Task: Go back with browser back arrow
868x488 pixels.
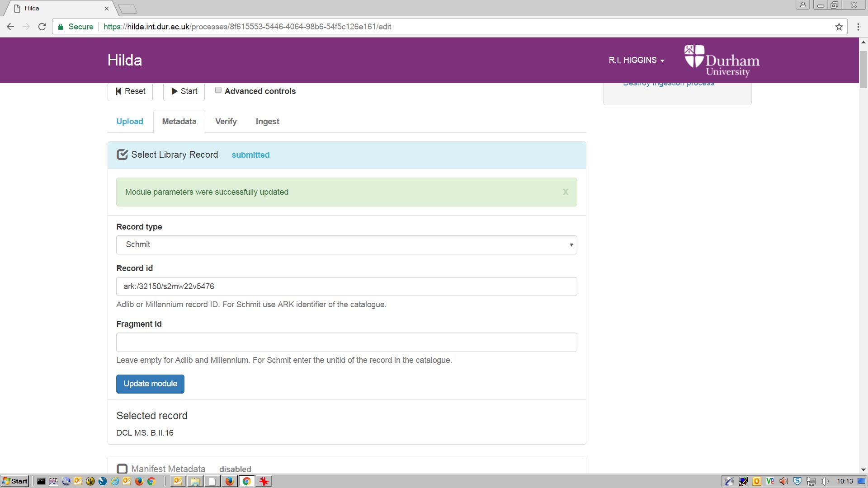Action: coord(10,27)
